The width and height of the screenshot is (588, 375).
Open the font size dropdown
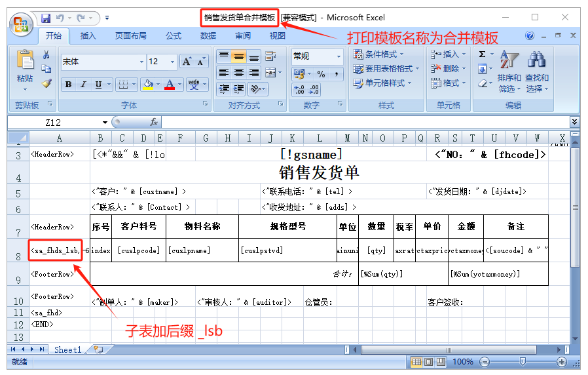tap(173, 62)
